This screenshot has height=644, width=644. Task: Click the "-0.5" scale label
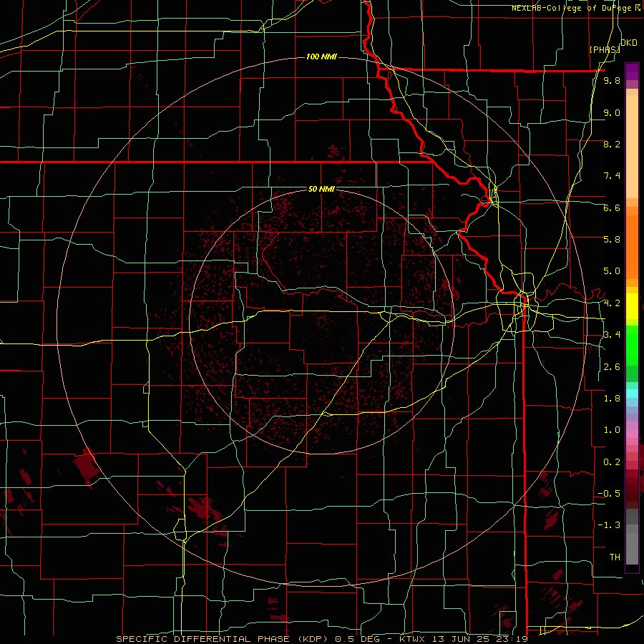pos(609,494)
